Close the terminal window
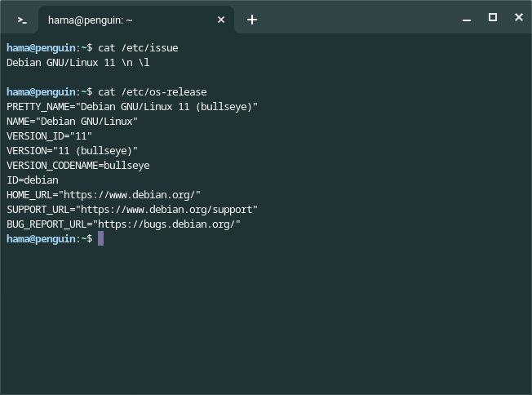 pyautogui.click(x=519, y=17)
